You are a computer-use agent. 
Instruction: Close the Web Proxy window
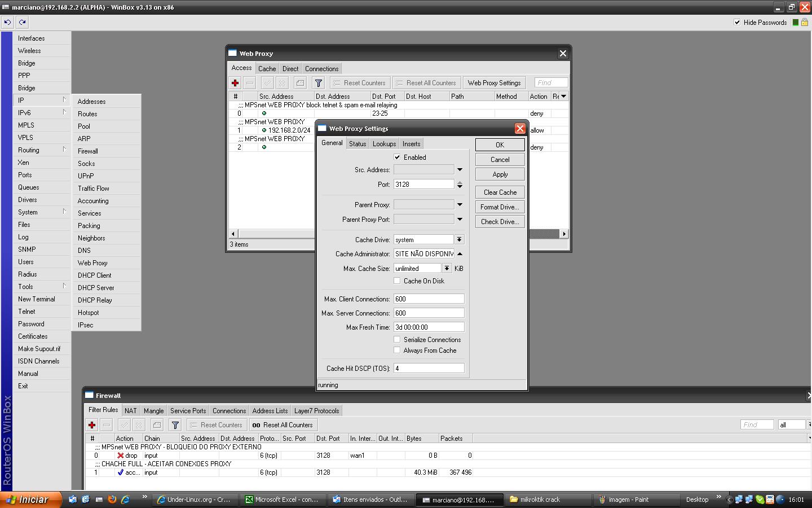(563, 54)
